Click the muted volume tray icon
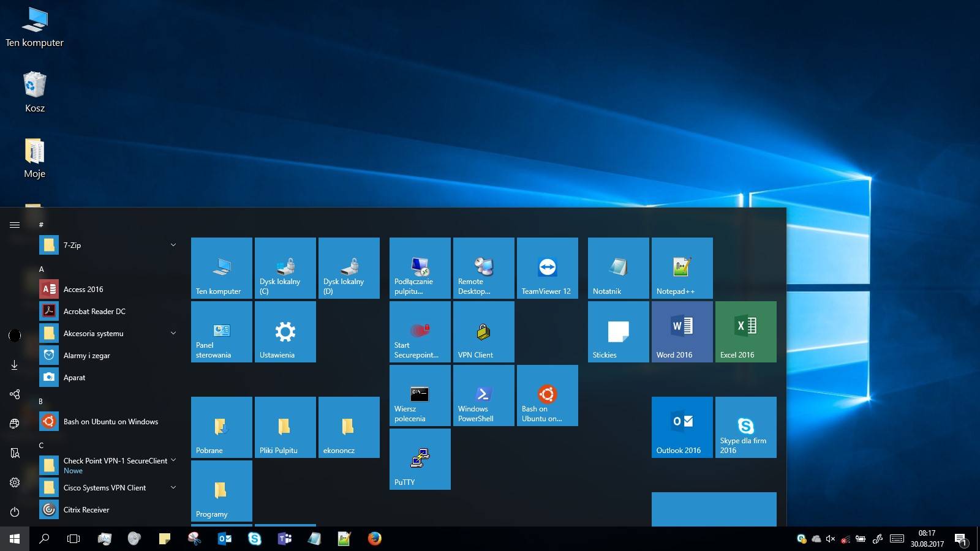This screenshot has width=980, height=551. (x=831, y=539)
